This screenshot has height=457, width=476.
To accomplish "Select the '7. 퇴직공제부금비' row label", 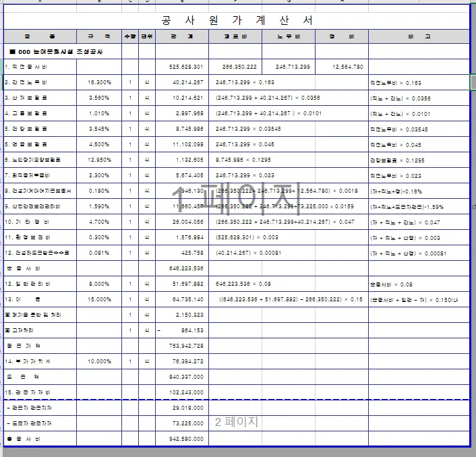I will [40, 175].
